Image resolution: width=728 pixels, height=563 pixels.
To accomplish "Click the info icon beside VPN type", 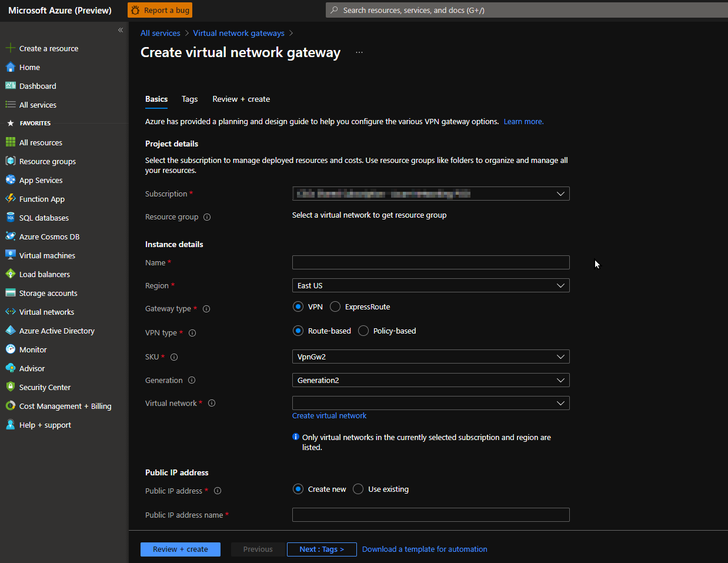I will click(192, 333).
